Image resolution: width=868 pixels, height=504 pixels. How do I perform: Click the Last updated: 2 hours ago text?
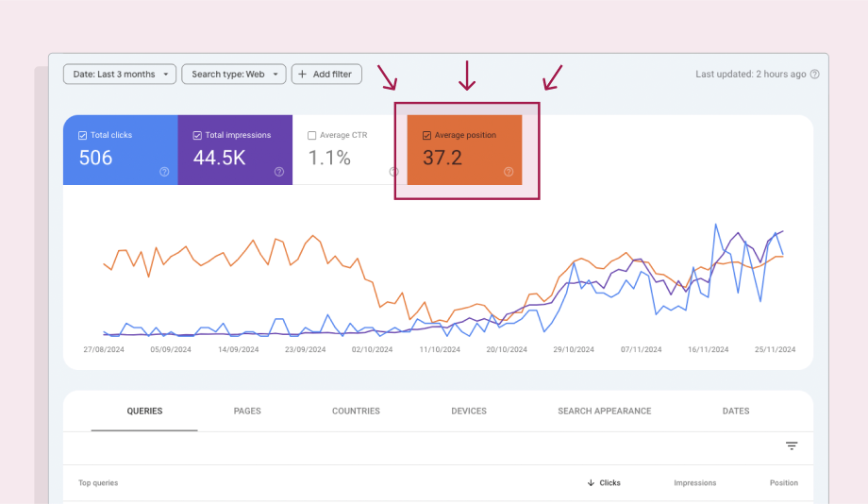(x=751, y=75)
